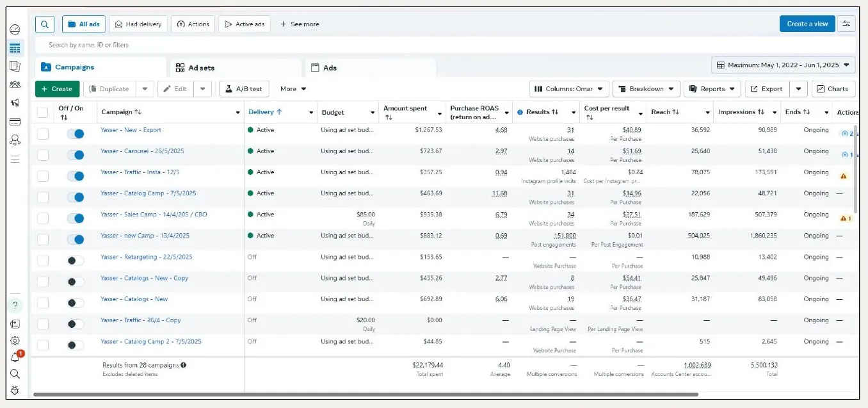Click the Campaigns folder icon on the tab

click(x=46, y=67)
